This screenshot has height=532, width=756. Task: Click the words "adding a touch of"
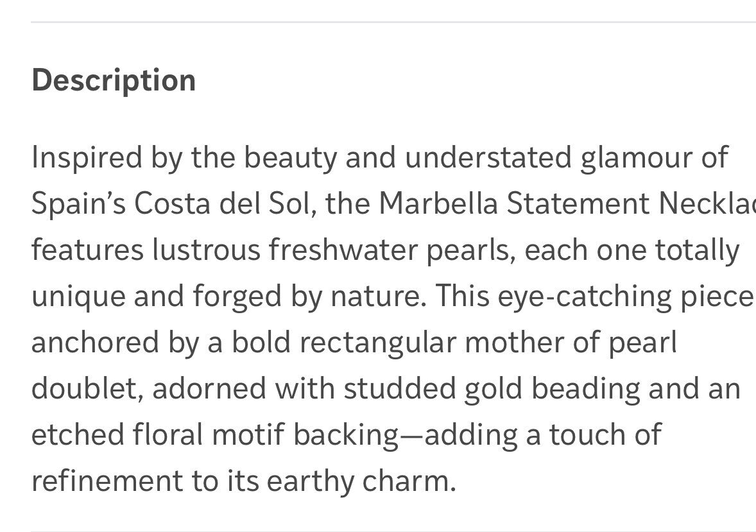pos(542,434)
